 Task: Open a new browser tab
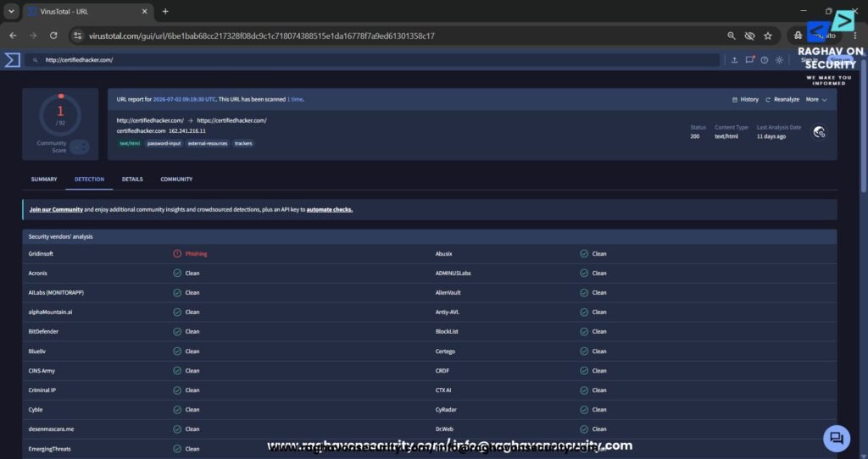coord(165,11)
